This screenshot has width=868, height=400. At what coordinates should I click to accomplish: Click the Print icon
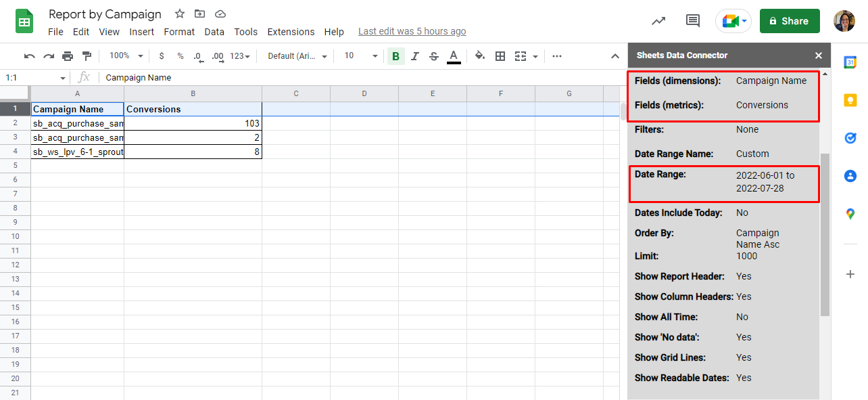[68, 56]
